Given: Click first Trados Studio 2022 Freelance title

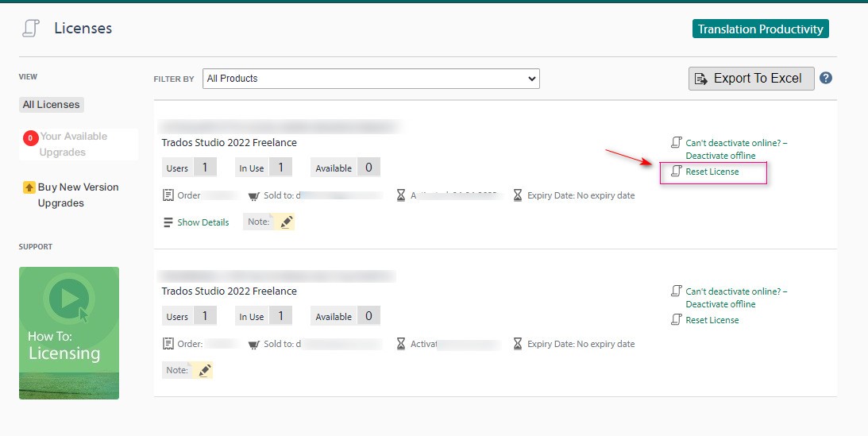Looking at the screenshot, I should 230,143.
